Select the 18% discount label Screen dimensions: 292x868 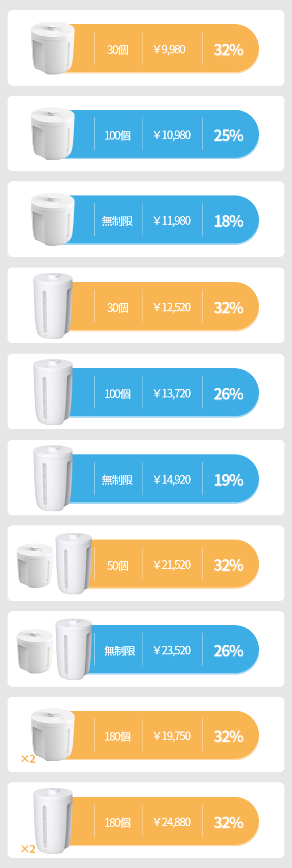point(229,221)
